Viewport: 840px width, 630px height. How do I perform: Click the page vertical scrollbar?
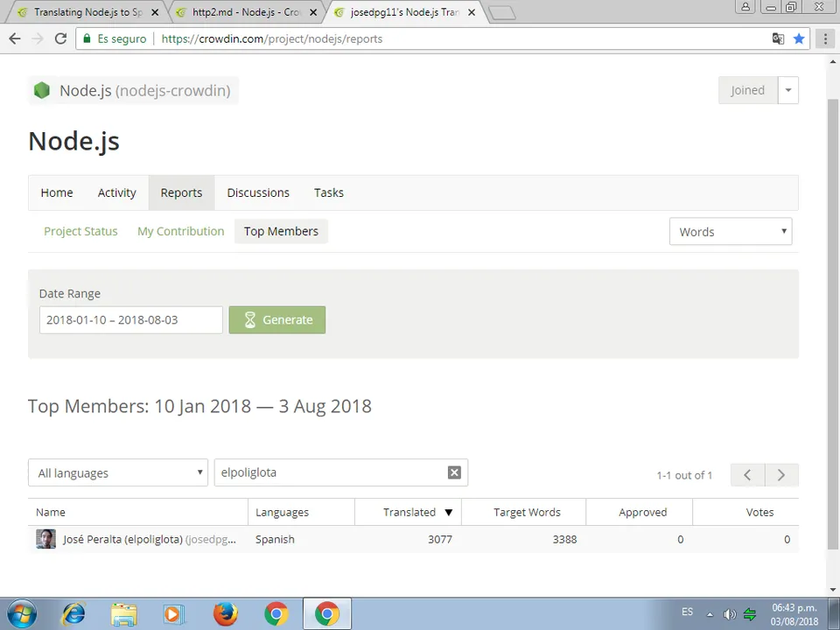coord(833,324)
